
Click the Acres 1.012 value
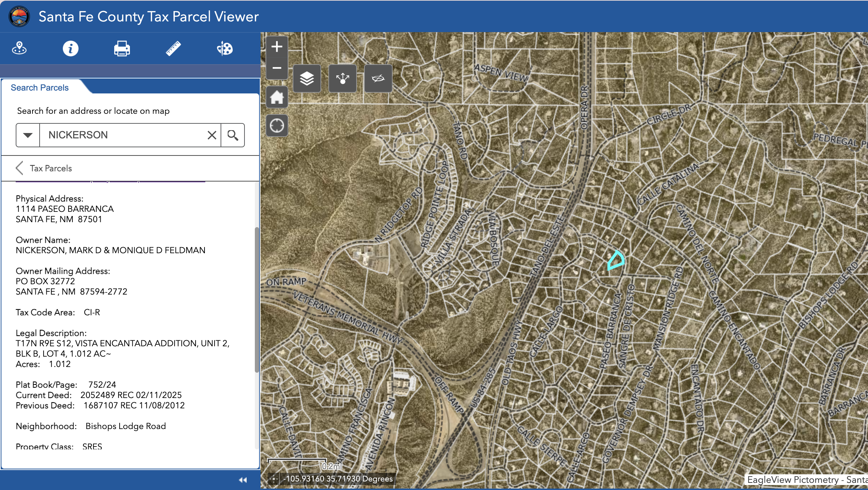pos(60,364)
